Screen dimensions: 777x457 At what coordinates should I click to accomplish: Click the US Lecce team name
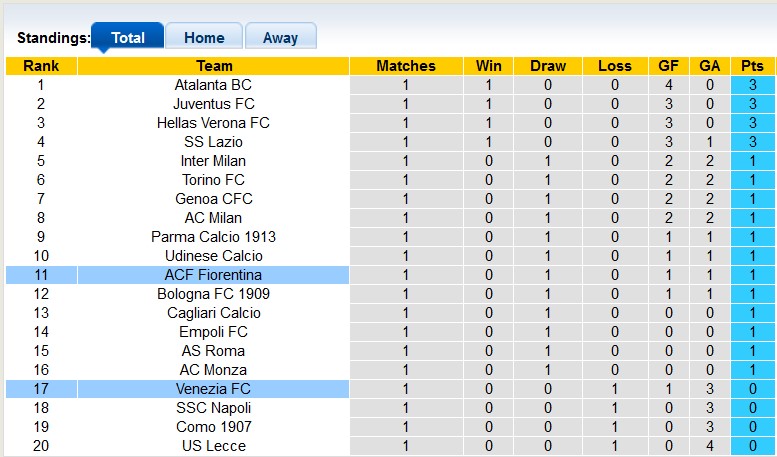[x=214, y=446]
